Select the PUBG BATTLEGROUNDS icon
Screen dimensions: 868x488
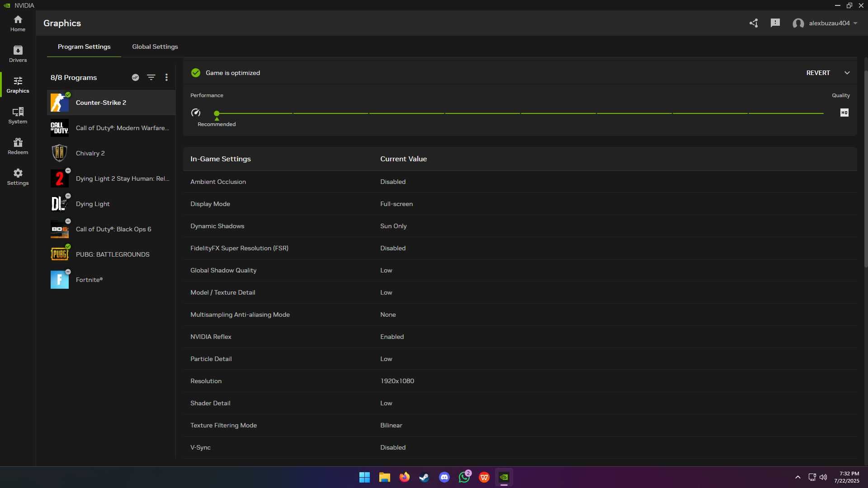[x=60, y=254]
